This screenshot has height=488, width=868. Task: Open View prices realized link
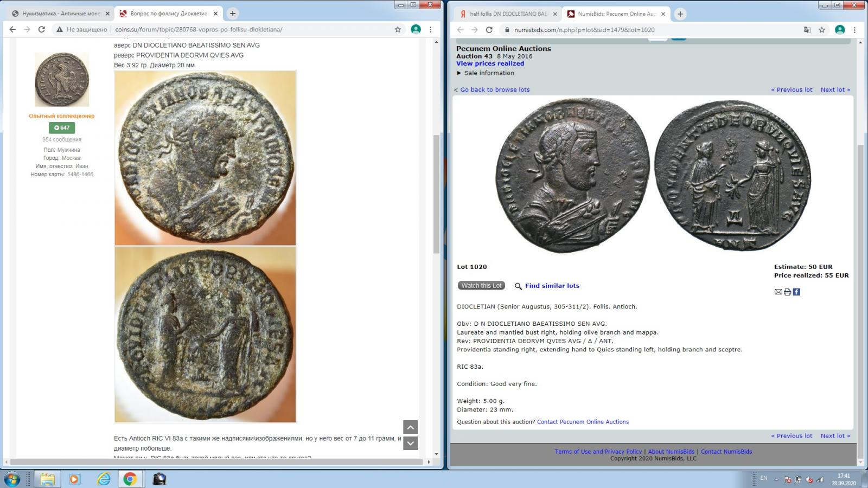click(490, 63)
